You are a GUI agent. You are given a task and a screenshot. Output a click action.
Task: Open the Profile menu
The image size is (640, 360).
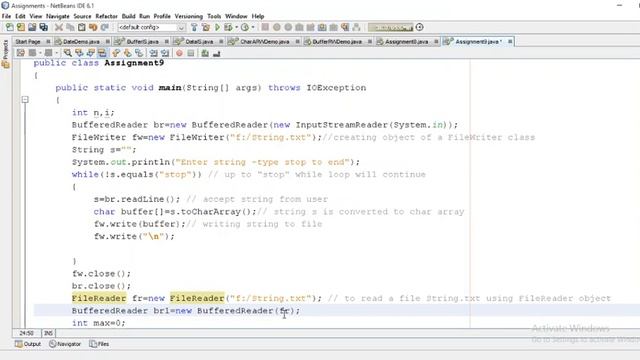click(x=162, y=16)
